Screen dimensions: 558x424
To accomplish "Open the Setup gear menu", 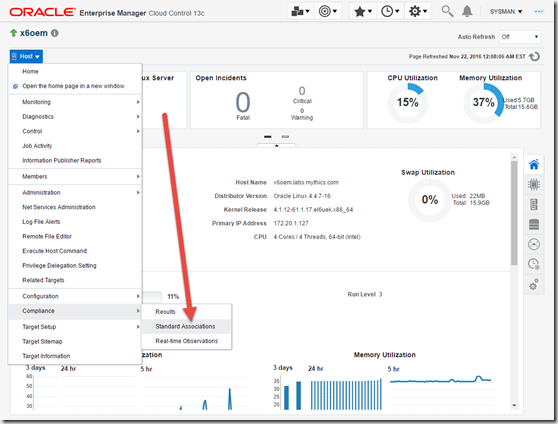I will (x=418, y=11).
